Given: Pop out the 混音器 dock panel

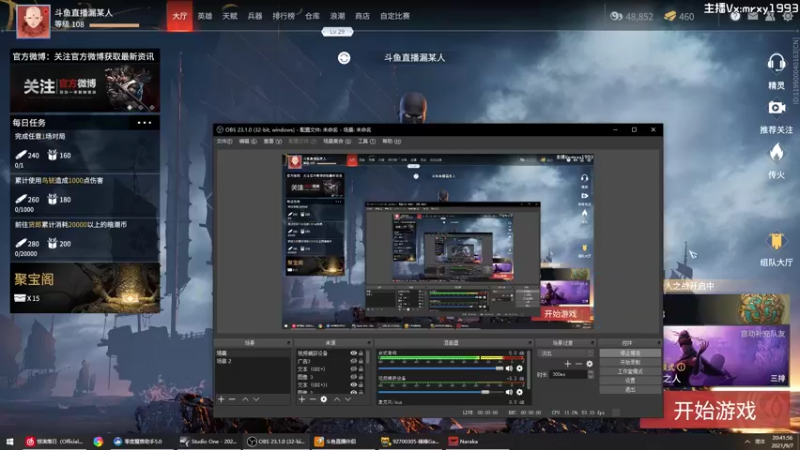Looking at the screenshot, I should point(530,343).
